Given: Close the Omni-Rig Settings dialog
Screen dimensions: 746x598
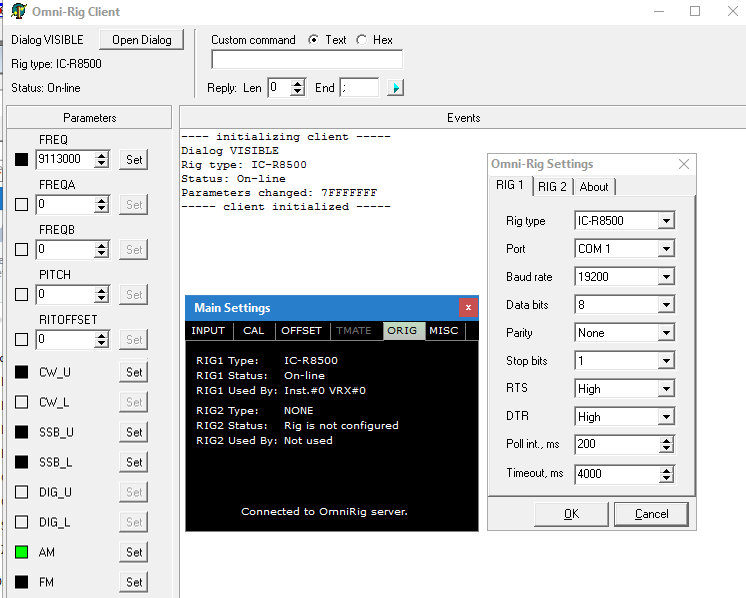Looking at the screenshot, I should pos(684,164).
